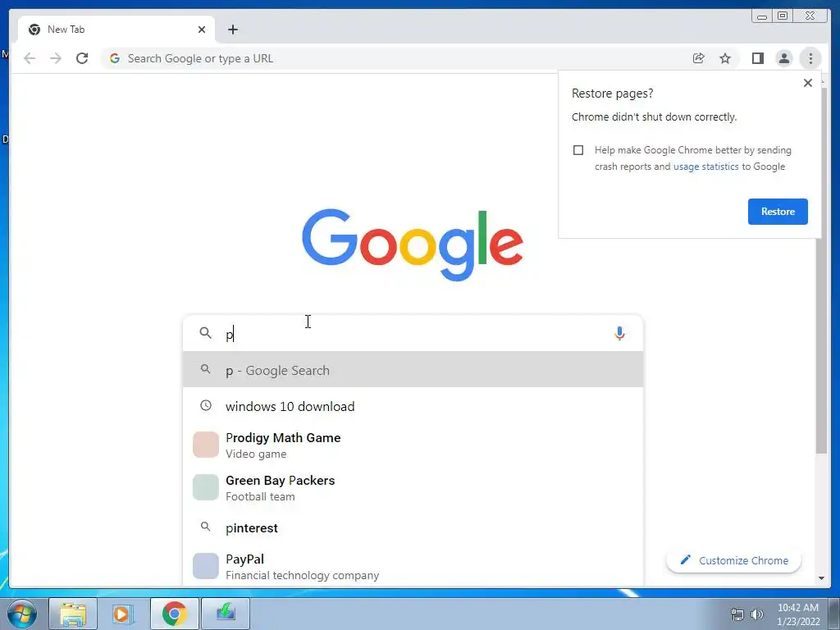Click the Google logo
Screen dimensions: 840x630
click(413, 244)
